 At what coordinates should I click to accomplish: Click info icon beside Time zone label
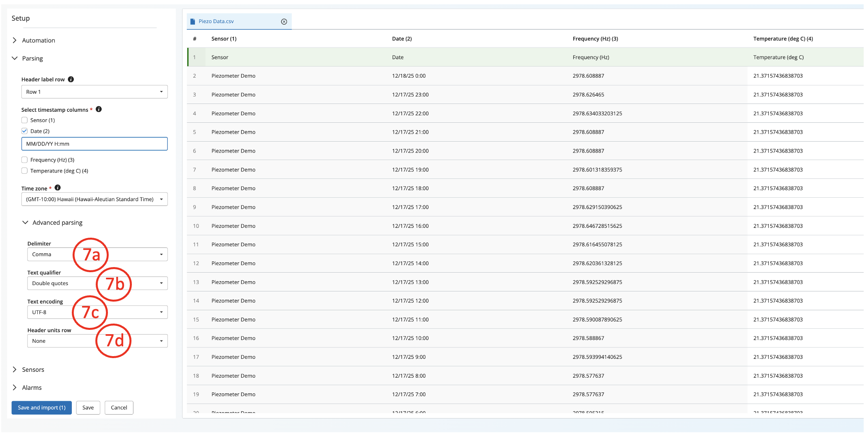[58, 188]
